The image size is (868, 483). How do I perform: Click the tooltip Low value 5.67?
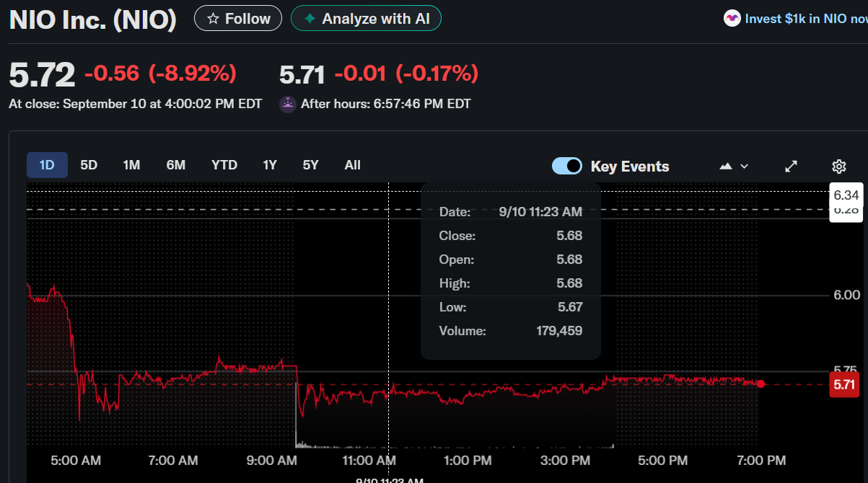point(569,307)
